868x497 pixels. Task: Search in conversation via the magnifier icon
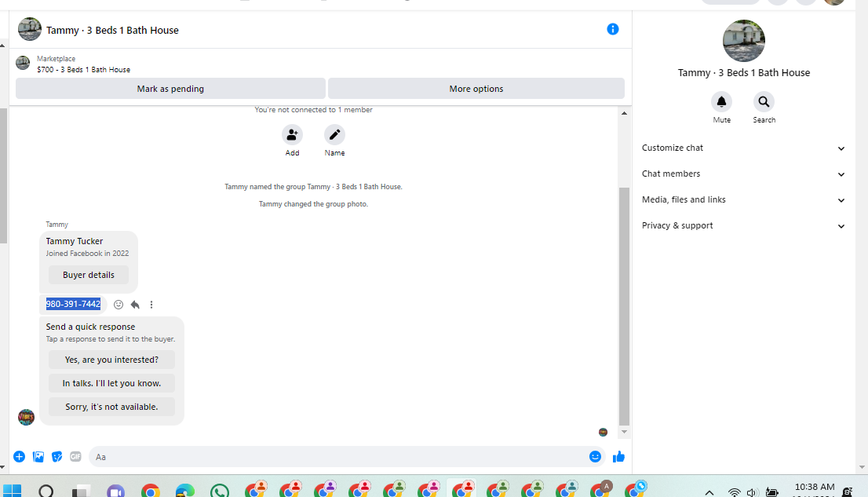pyautogui.click(x=764, y=102)
